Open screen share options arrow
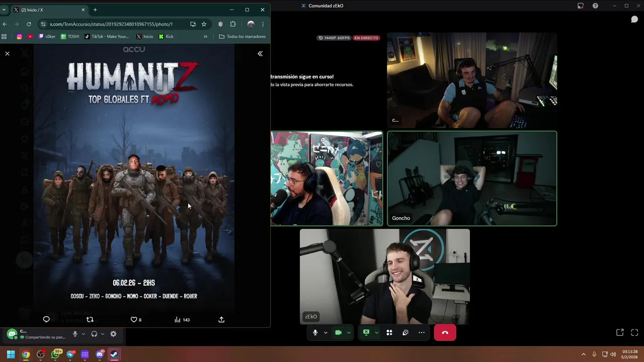 pyautogui.click(x=376, y=332)
